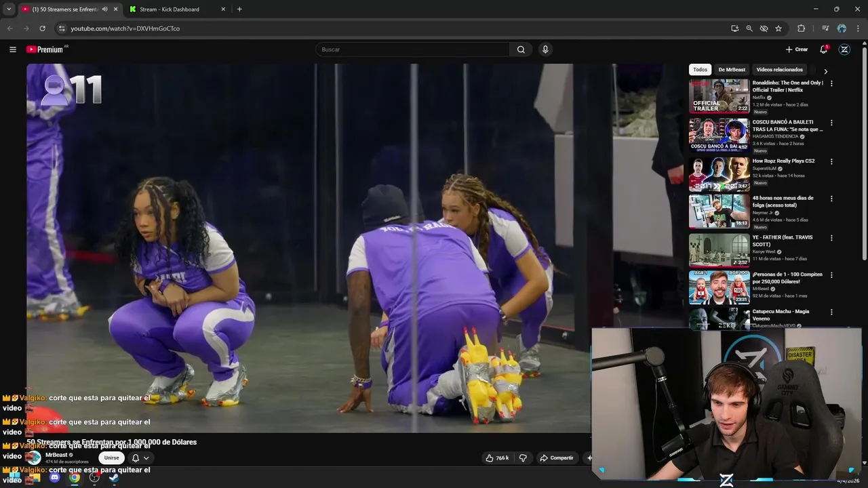
Task: Go back in browser history
Action: (x=9, y=28)
